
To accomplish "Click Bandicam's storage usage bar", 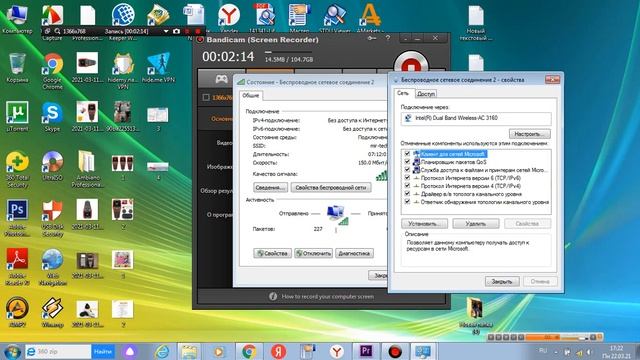I will point(288,52).
